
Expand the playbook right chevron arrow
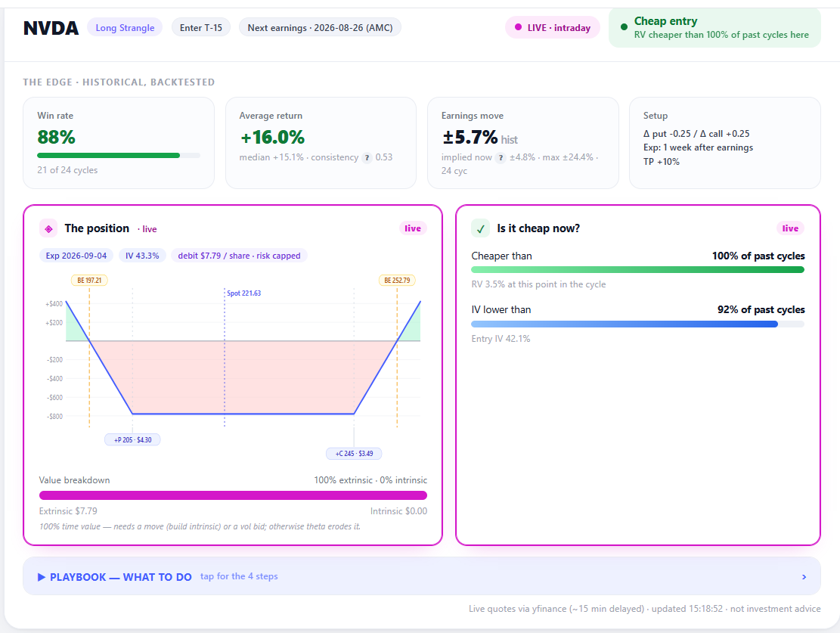tap(804, 577)
